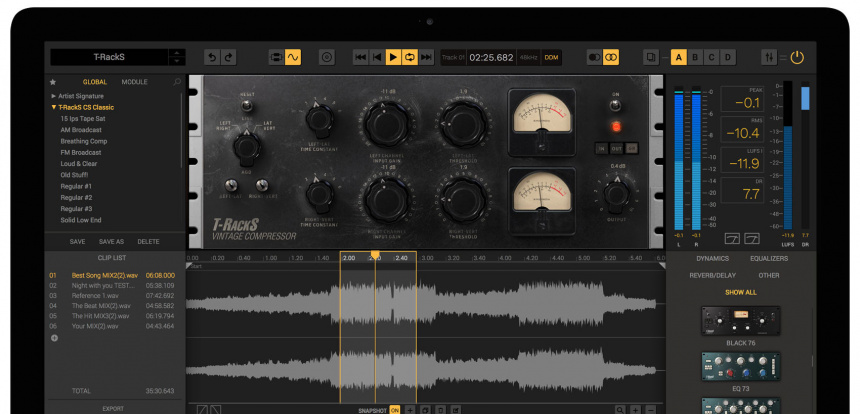Select the Breathing Comp preset
This screenshot has width=860, height=414.
tap(83, 141)
